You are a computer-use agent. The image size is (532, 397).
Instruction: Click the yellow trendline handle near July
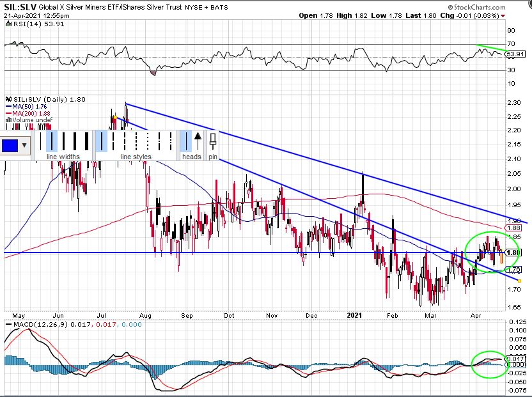coord(115,118)
